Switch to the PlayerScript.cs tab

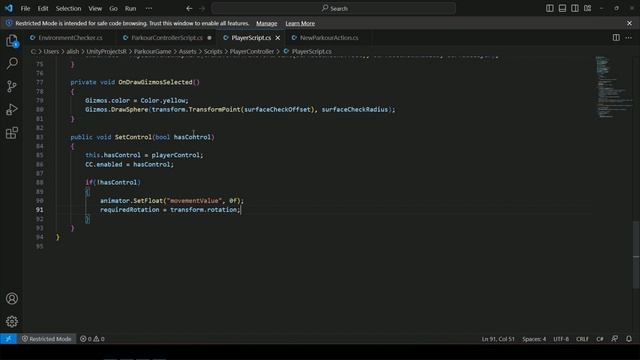click(x=251, y=38)
